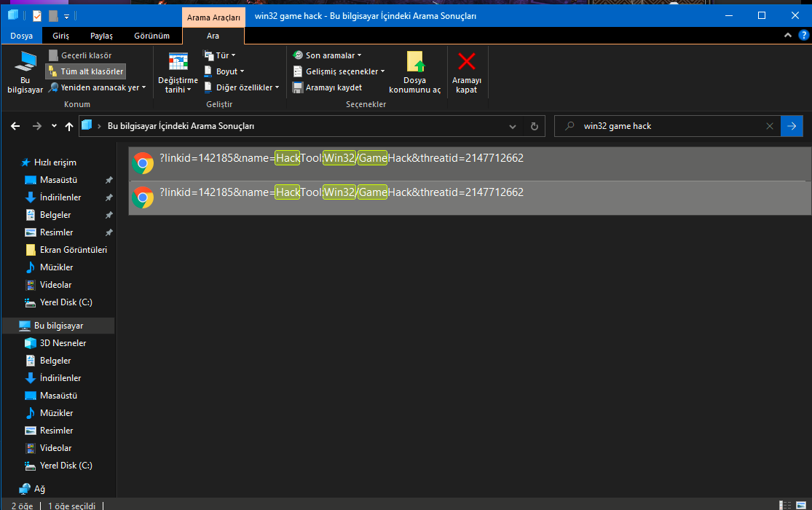
Task: Open Yerel Disk (C:) under Hızlı erişim
Action: (59, 302)
